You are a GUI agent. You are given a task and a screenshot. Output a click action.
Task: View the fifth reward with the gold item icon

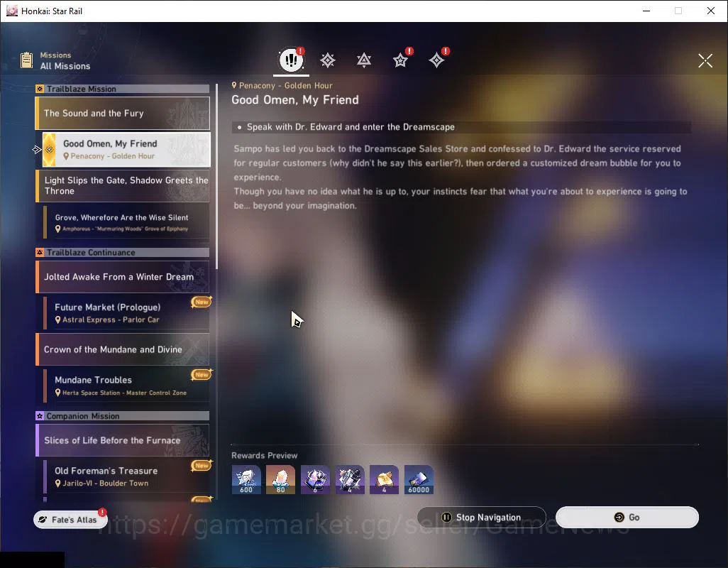click(384, 480)
